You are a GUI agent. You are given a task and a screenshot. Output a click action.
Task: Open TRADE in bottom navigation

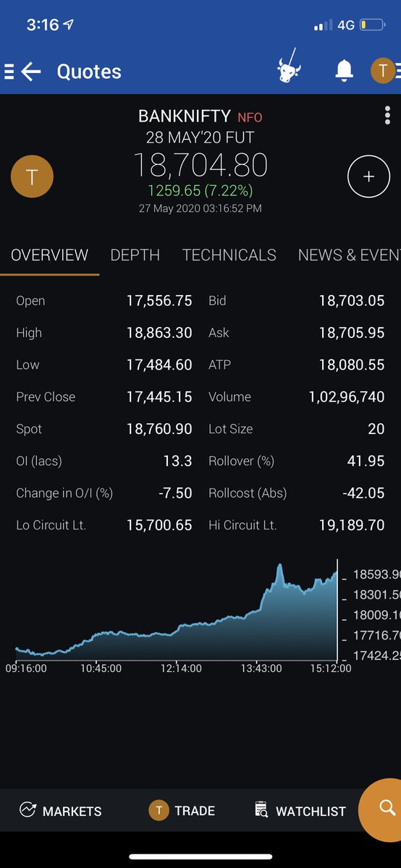[182, 810]
